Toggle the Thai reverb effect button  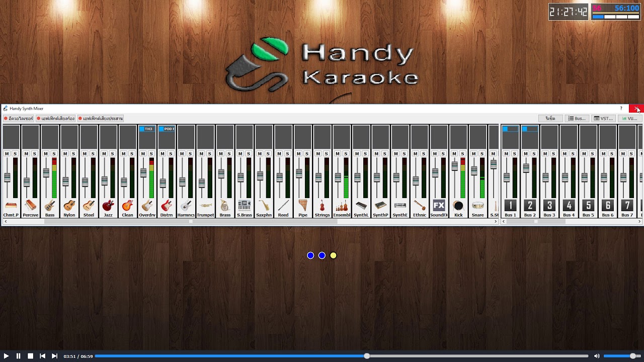click(x=55, y=119)
